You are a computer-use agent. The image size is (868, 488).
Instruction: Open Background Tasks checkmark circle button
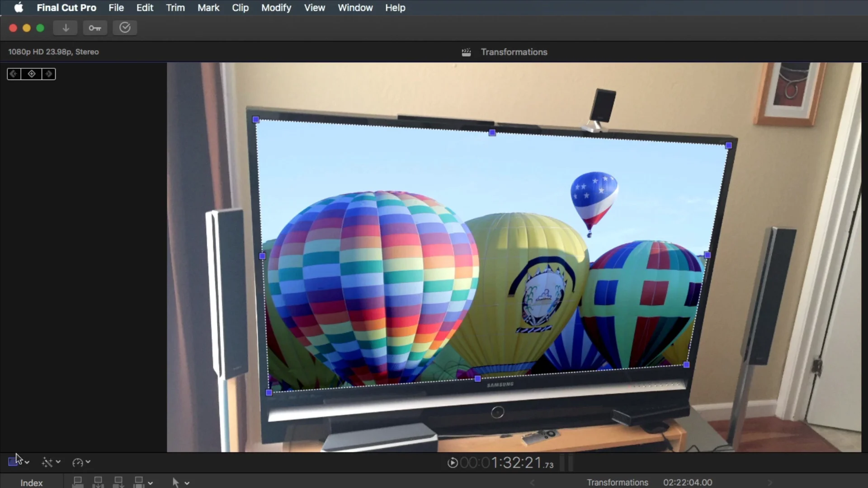click(x=125, y=28)
